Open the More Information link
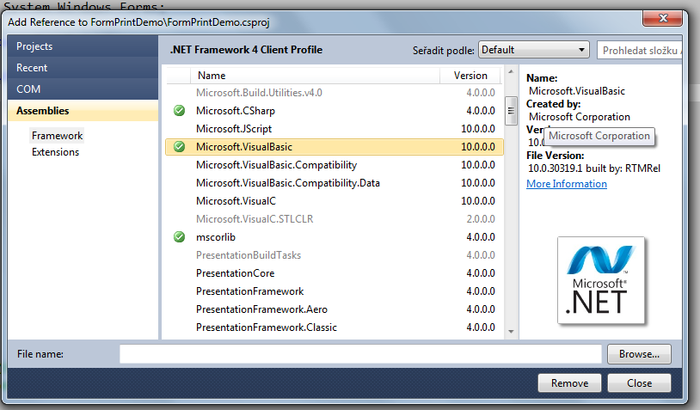 567,184
